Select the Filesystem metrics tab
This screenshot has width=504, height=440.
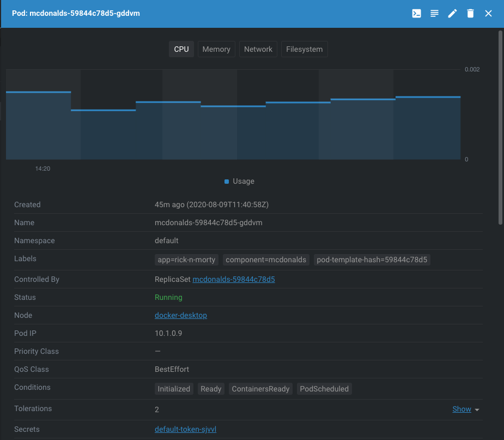[305, 49]
